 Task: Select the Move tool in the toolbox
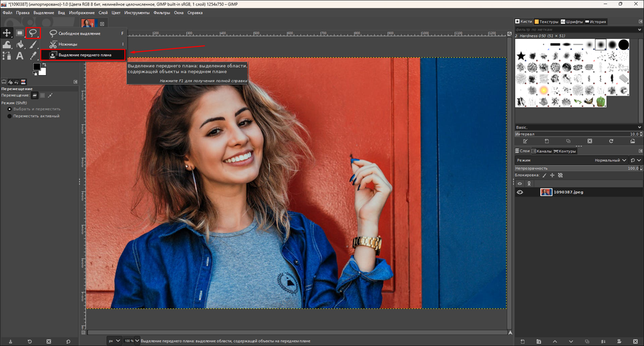(7, 33)
